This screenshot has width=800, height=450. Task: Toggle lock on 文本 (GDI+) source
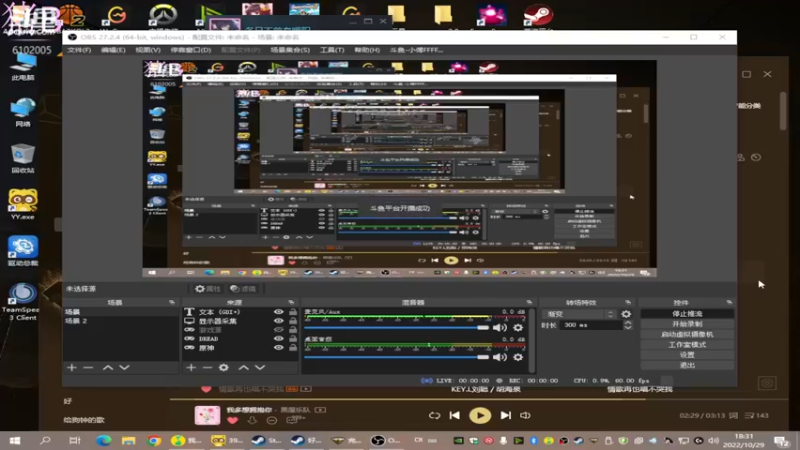click(x=293, y=312)
